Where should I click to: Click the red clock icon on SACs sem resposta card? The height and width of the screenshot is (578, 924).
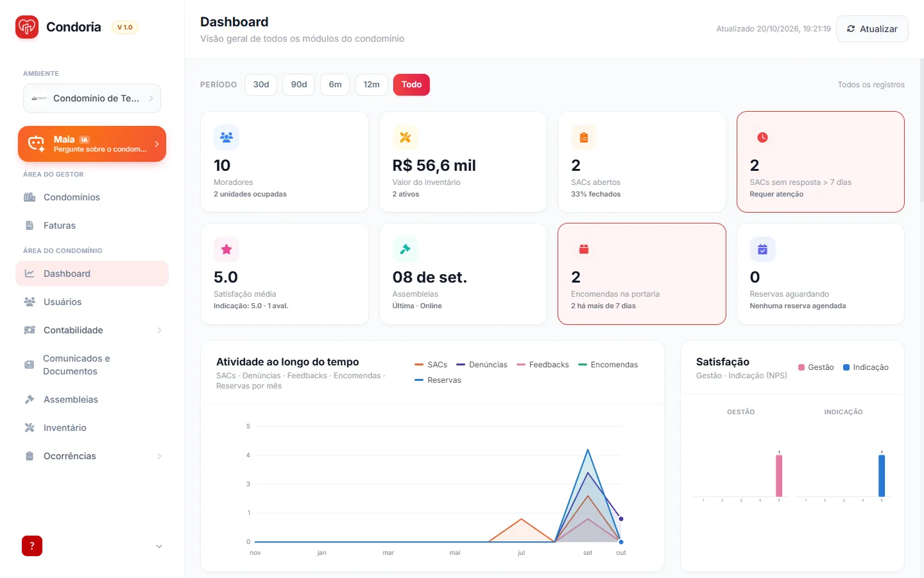click(762, 137)
